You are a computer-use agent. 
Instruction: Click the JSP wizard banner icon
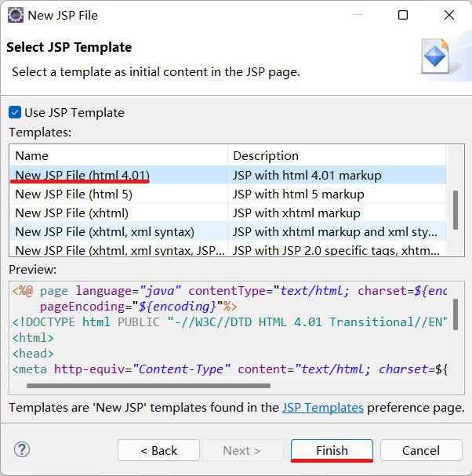click(435, 57)
